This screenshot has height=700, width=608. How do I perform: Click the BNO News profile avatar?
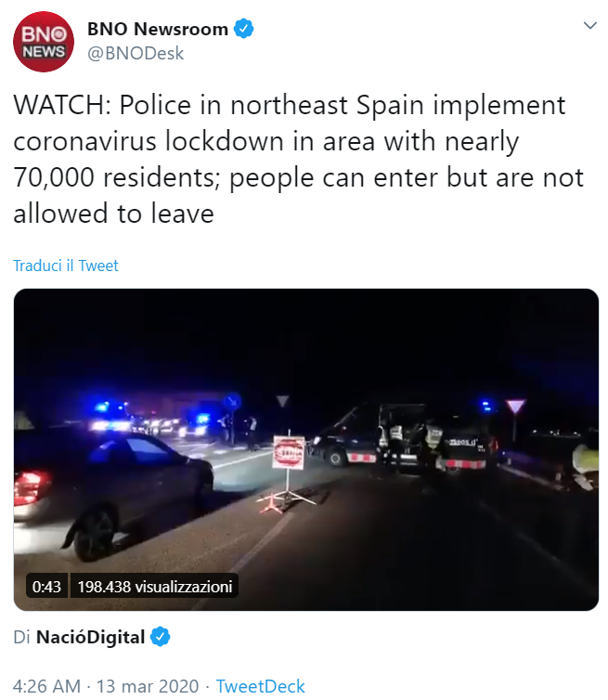pos(44,42)
